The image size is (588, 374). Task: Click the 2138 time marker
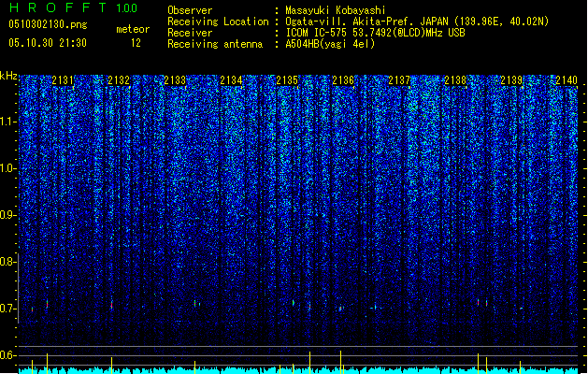click(x=455, y=80)
